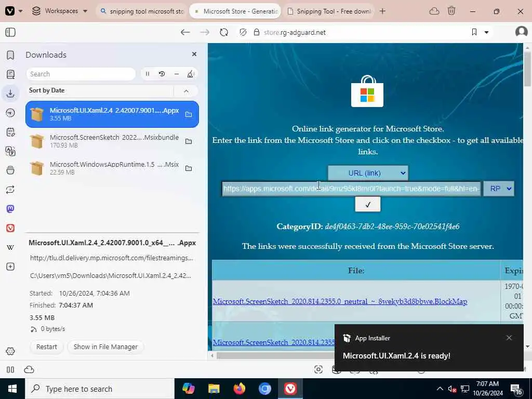Switch to the snipping tool search tab
Image resolution: width=532 pixels, height=399 pixels.
[142, 11]
